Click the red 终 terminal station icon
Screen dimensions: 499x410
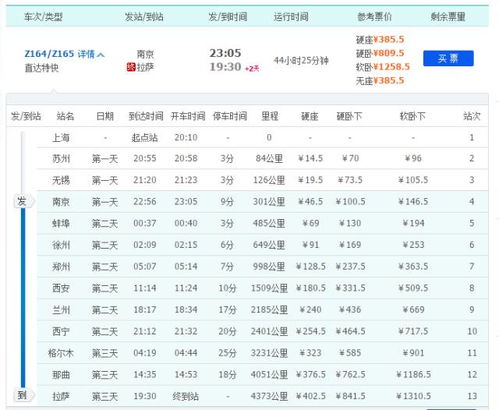[x=131, y=67]
